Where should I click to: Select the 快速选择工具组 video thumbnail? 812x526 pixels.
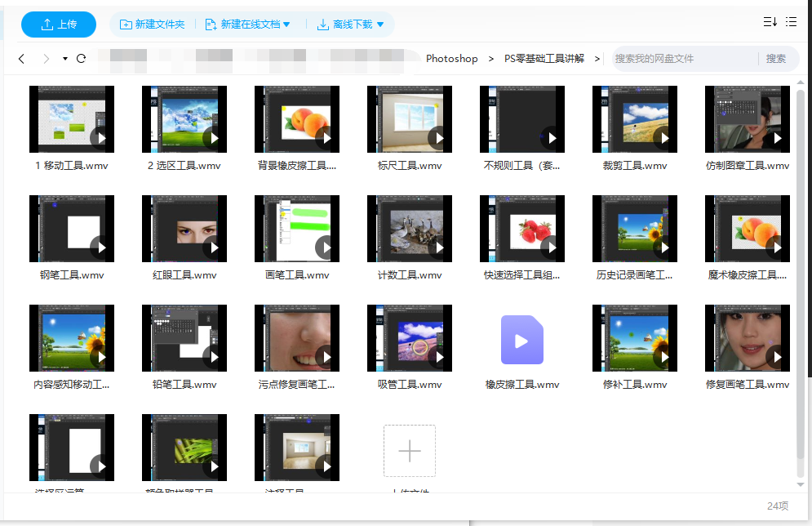[x=522, y=229]
